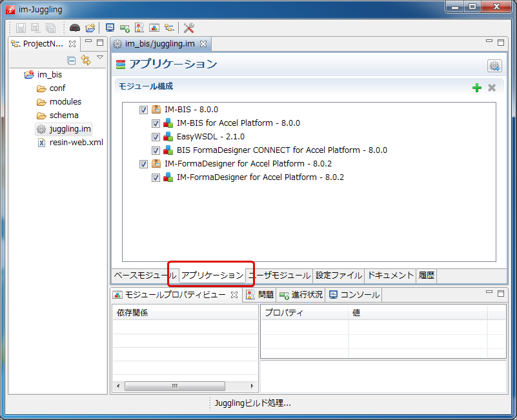Click the right scroll arrow in 依存関係
This screenshot has width=517, height=420.
(252, 386)
